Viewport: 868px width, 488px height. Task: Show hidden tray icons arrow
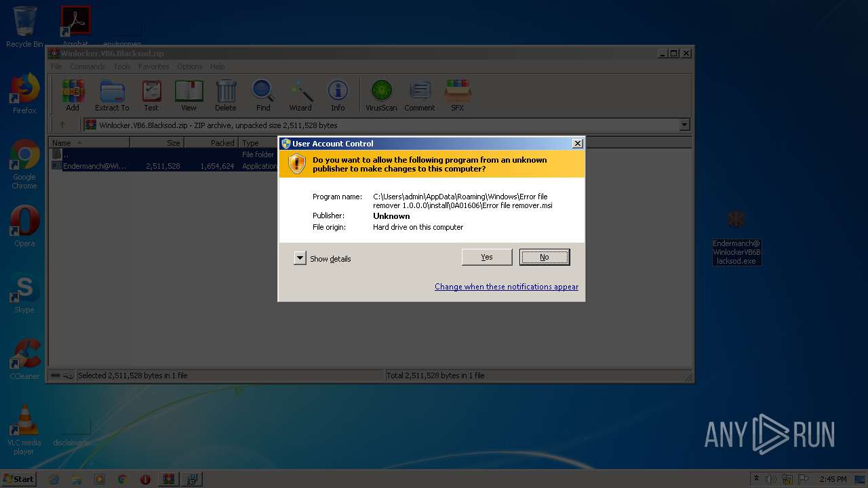coord(756,479)
